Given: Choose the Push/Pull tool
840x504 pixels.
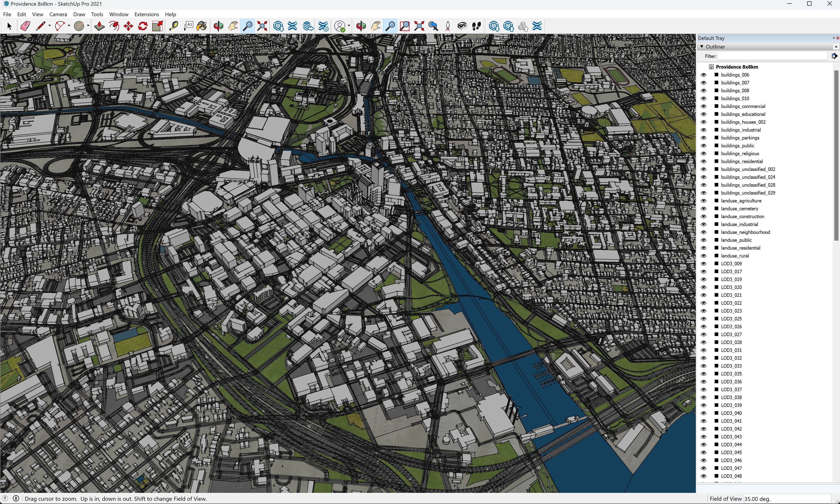Looking at the screenshot, I should [99, 26].
